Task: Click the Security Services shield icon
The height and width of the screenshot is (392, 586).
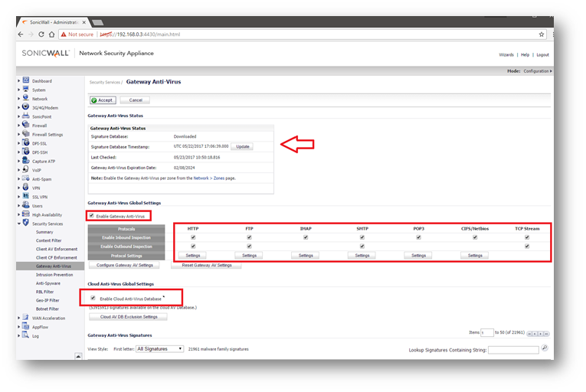Action: point(26,223)
